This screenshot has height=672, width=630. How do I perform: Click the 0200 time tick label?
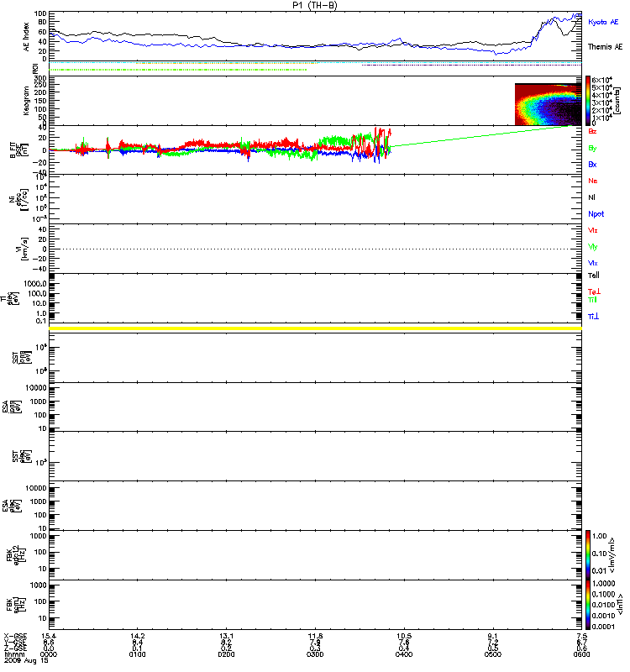(226, 654)
